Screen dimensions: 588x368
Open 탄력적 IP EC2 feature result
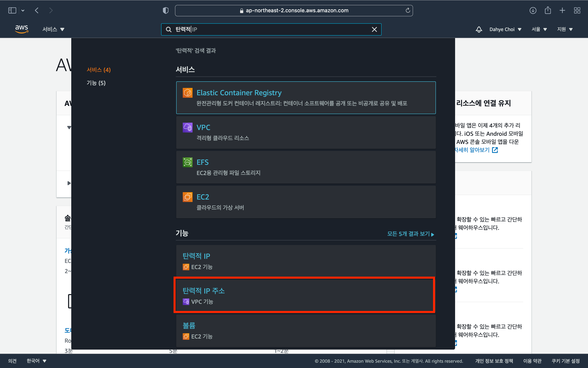(306, 261)
